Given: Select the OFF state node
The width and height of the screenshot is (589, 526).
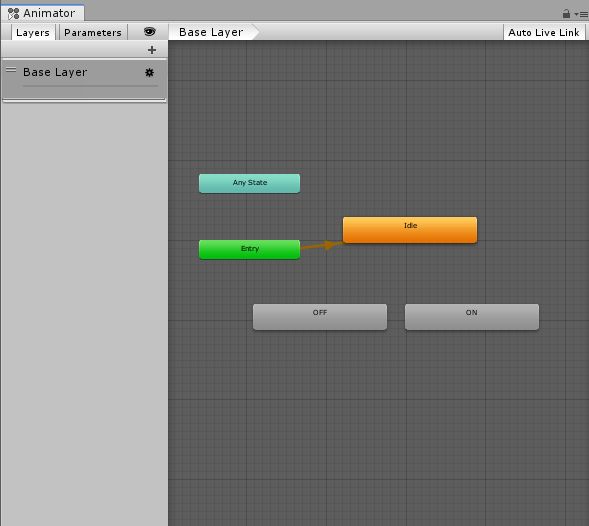Looking at the screenshot, I should (320, 317).
